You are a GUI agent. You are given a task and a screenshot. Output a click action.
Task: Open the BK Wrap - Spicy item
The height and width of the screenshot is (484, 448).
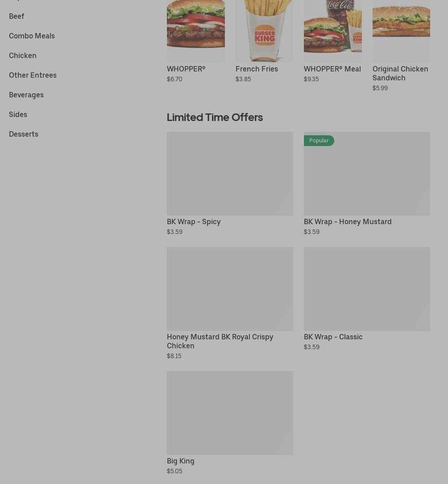tap(194, 221)
